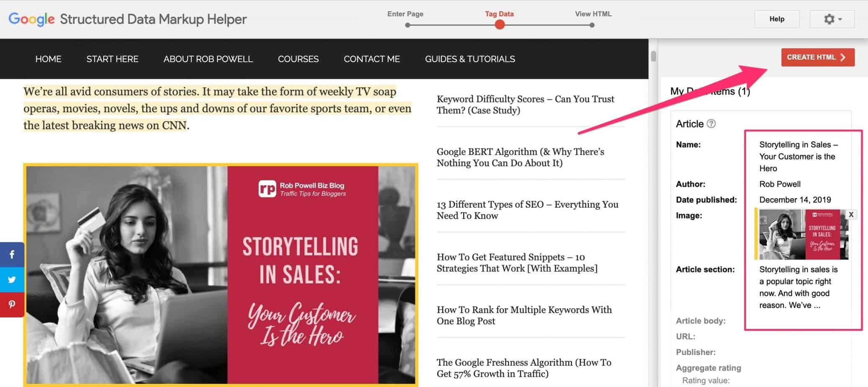Open the settings gear menu

(x=831, y=19)
